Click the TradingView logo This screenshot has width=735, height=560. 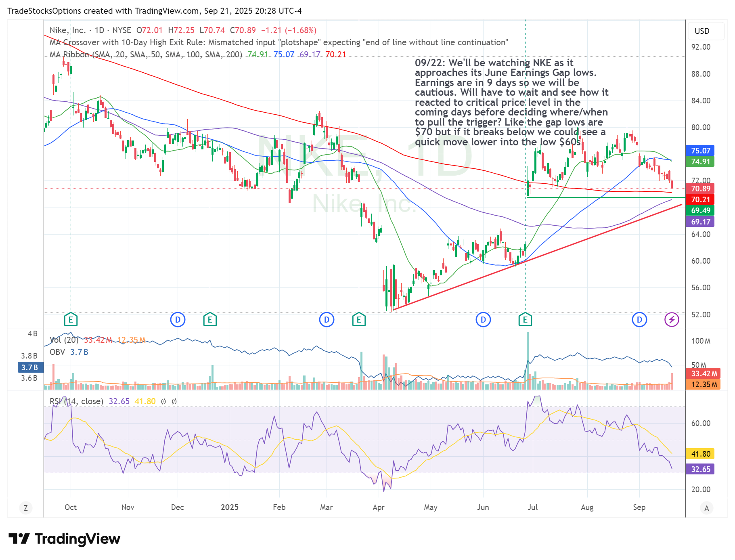[65, 539]
